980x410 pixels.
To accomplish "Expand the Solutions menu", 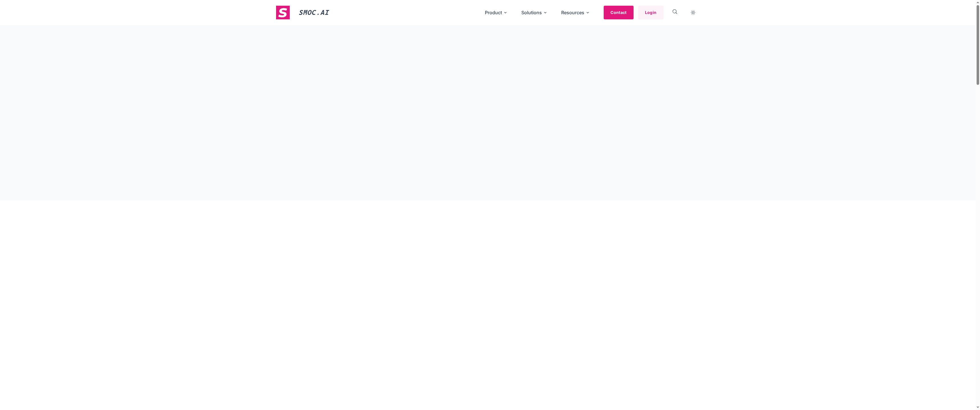I will click(534, 13).
